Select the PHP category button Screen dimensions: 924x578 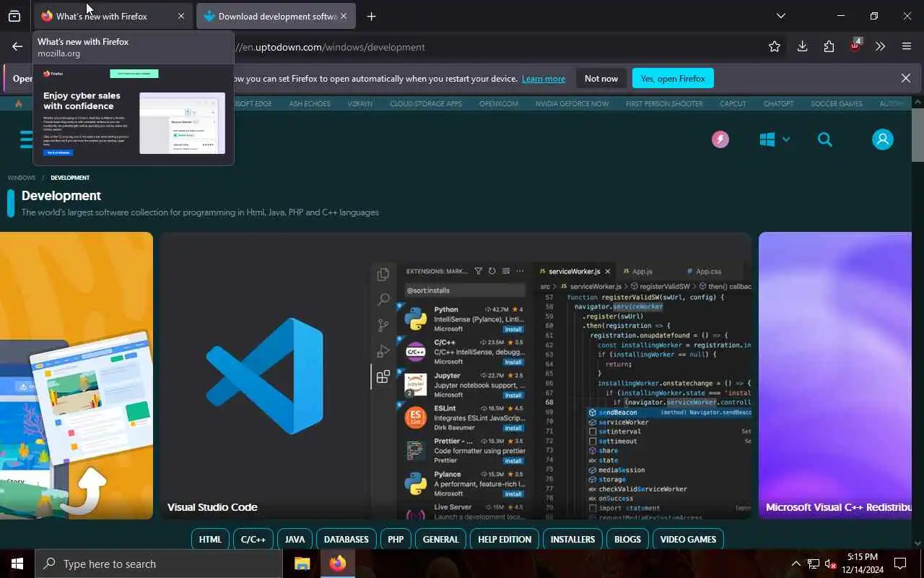point(396,539)
